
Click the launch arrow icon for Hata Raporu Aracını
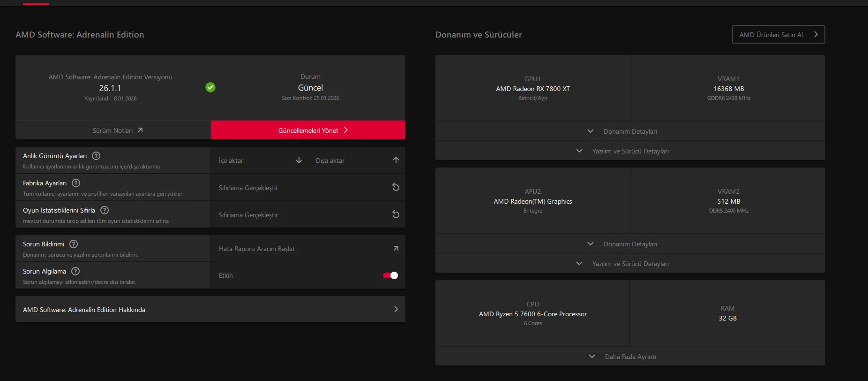click(396, 248)
